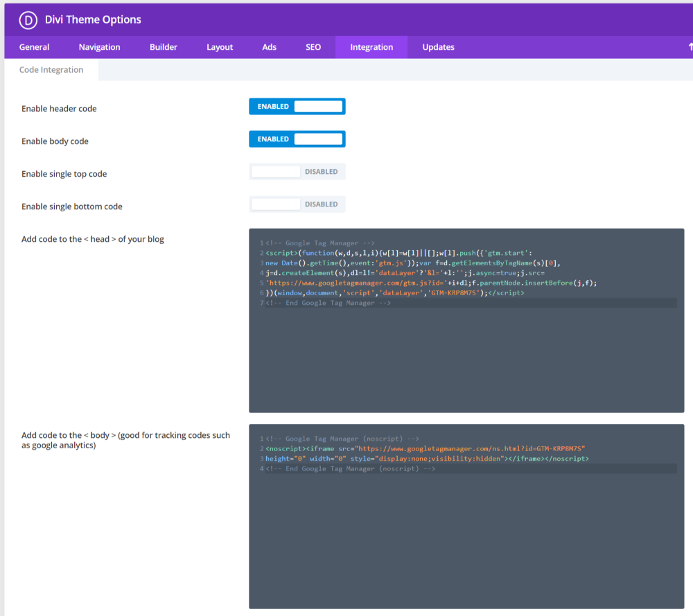Click the '<noscript><iframe src=' line
693x616 pixels.
426,449
